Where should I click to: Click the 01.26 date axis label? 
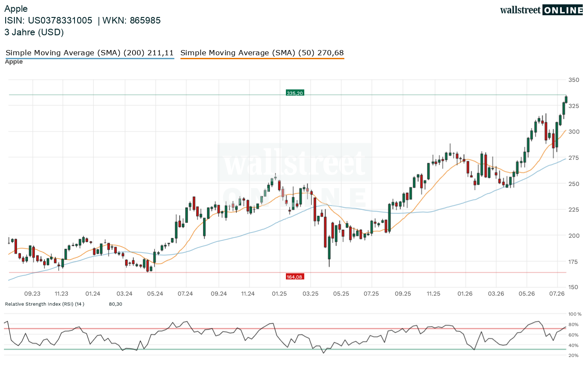466,294
